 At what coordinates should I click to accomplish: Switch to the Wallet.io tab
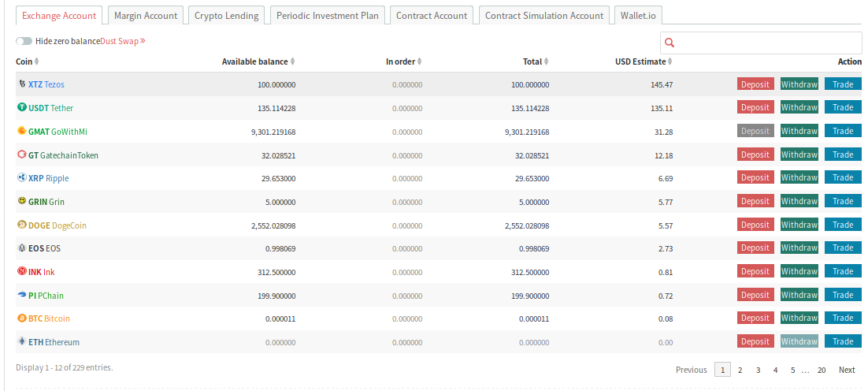pyautogui.click(x=638, y=16)
